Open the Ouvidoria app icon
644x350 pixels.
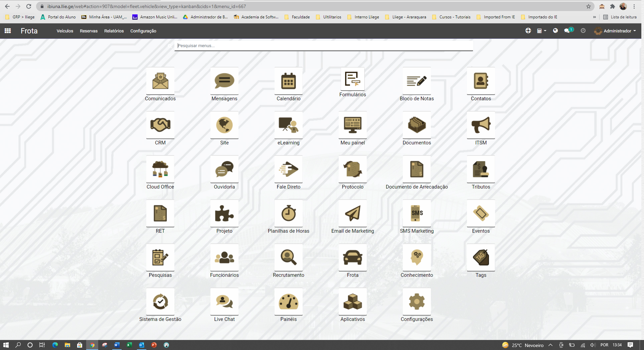coord(224,169)
